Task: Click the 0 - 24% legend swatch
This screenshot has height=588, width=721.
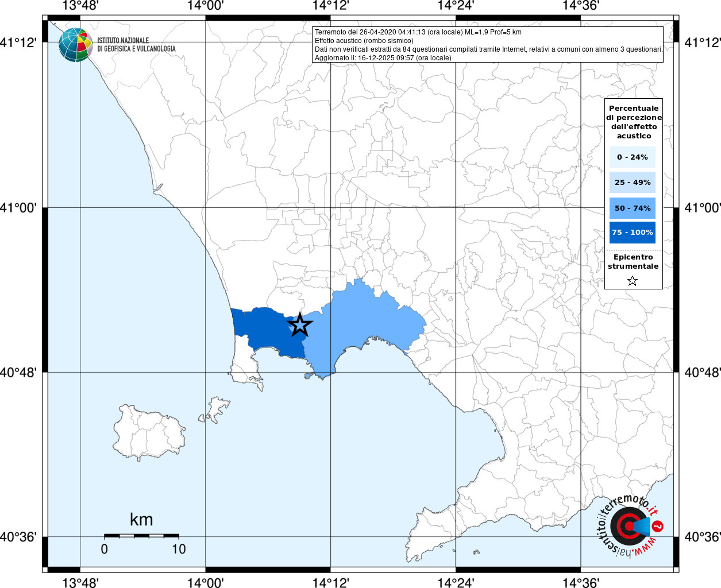Action: [x=633, y=157]
